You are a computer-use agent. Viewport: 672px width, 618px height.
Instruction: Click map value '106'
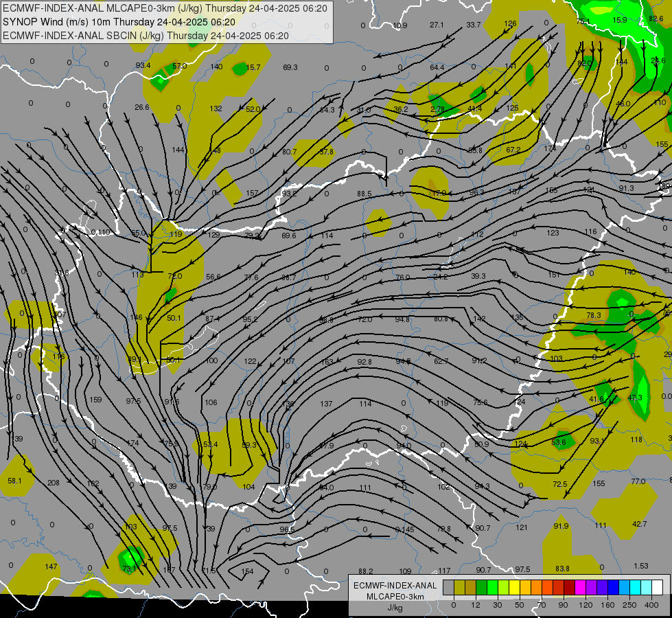211,402
